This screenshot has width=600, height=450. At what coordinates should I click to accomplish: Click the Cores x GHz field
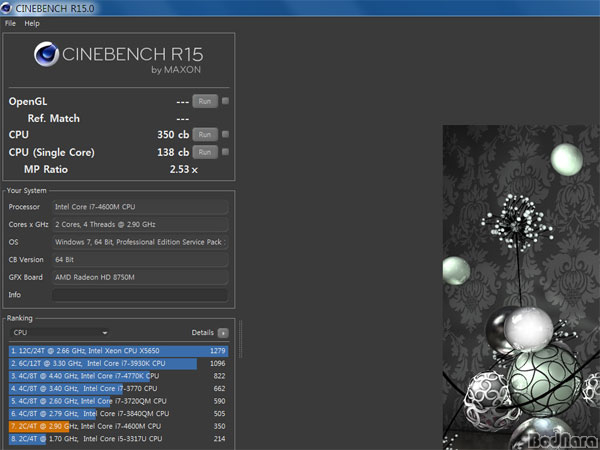click(x=140, y=225)
